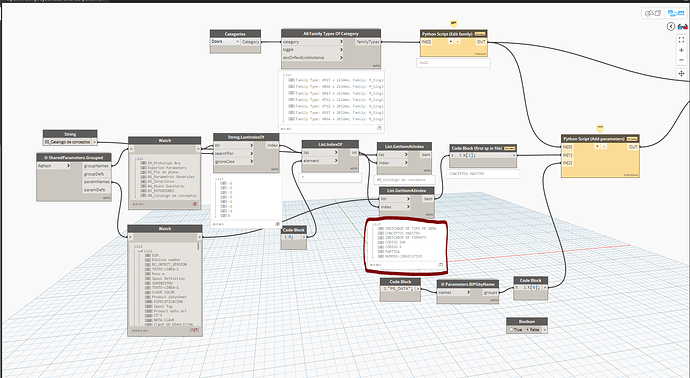Switch to 3D background preview navigation

click(x=653, y=14)
